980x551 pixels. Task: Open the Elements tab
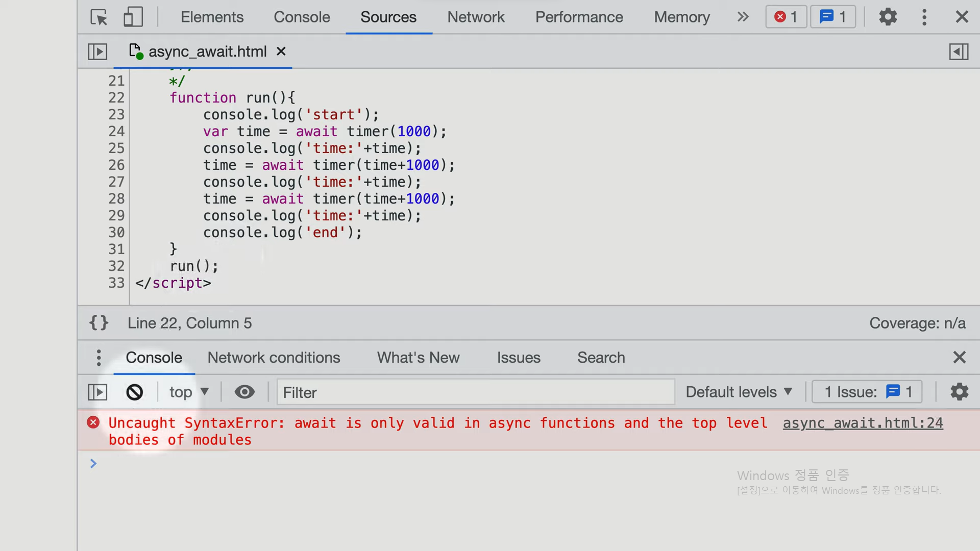tap(212, 17)
